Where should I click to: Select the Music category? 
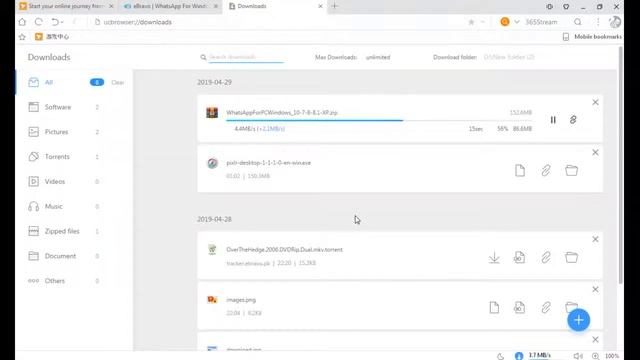53,207
